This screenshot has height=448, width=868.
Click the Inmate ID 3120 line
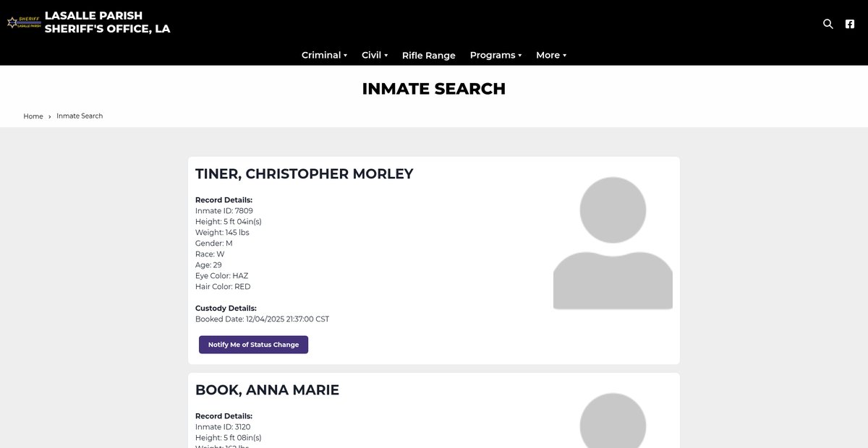[x=223, y=427]
